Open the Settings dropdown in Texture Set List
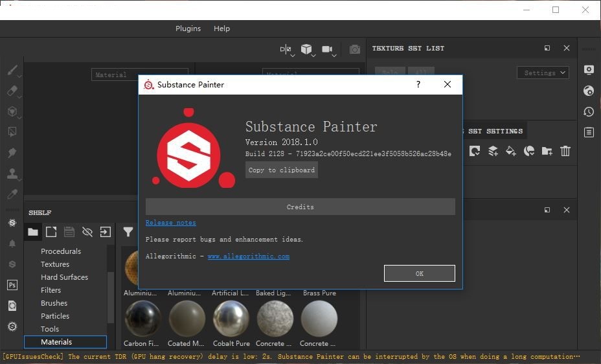The image size is (601, 364). coord(543,73)
